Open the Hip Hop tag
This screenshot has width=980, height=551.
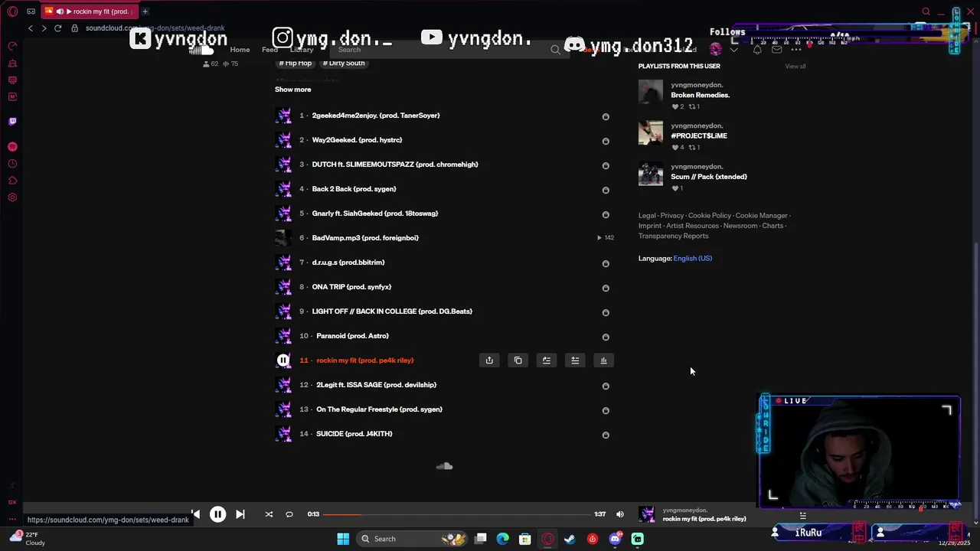click(x=296, y=63)
